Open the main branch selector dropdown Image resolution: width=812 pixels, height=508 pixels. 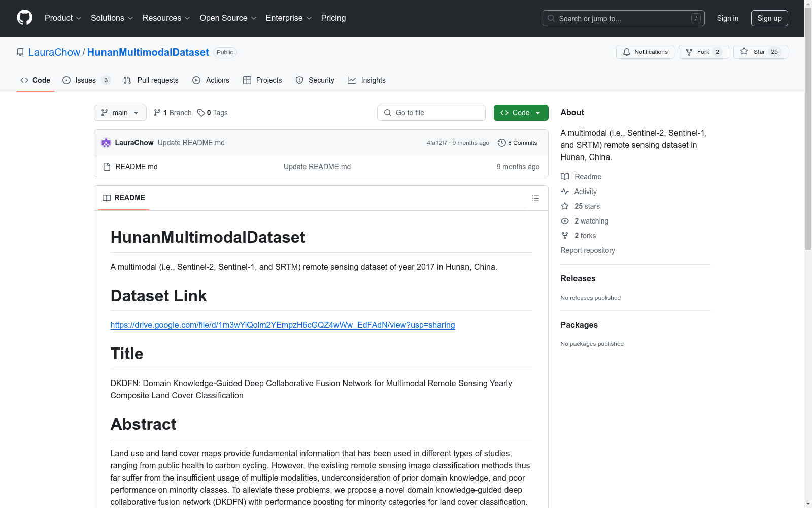[120, 113]
